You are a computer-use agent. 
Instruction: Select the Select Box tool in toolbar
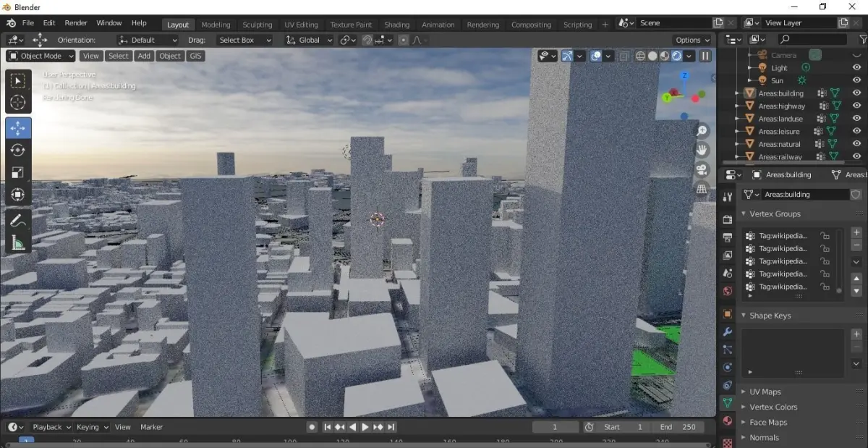(18, 81)
